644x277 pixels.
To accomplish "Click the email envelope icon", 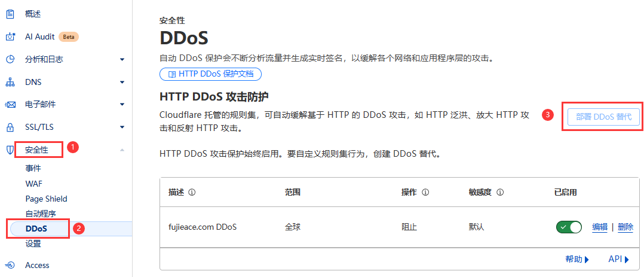I will click(10, 105).
